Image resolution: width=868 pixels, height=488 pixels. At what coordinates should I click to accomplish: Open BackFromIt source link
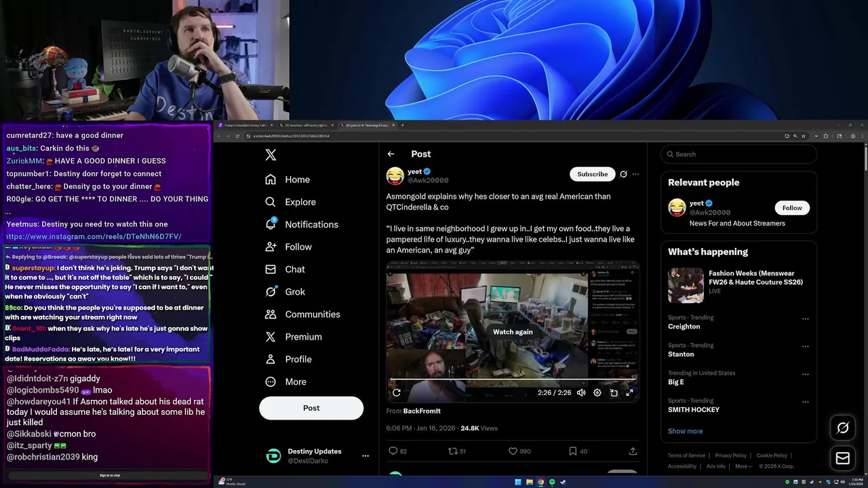422,411
